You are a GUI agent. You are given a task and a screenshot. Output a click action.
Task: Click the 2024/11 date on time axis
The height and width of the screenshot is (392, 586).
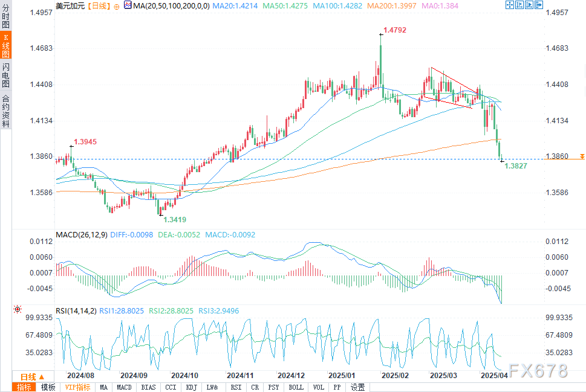[240, 376]
